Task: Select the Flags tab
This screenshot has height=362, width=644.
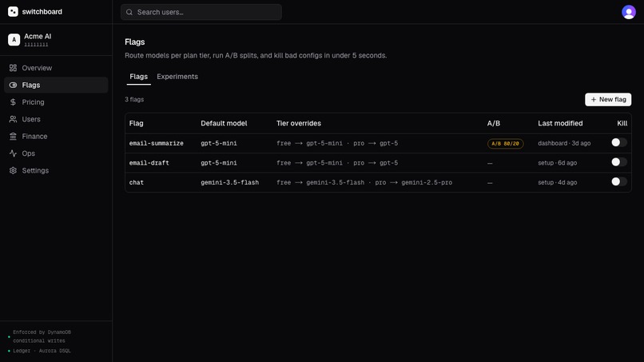Action: pos(138,77)
